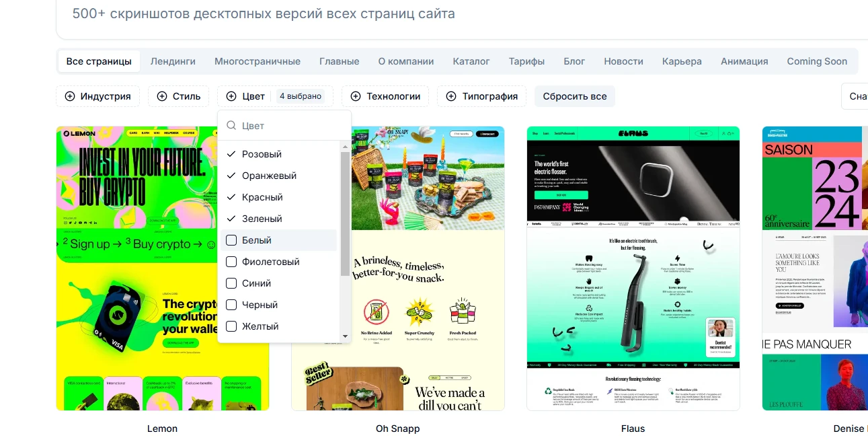
Task: Open the Индустрия filter dropdown
Action: click(98, 96)
